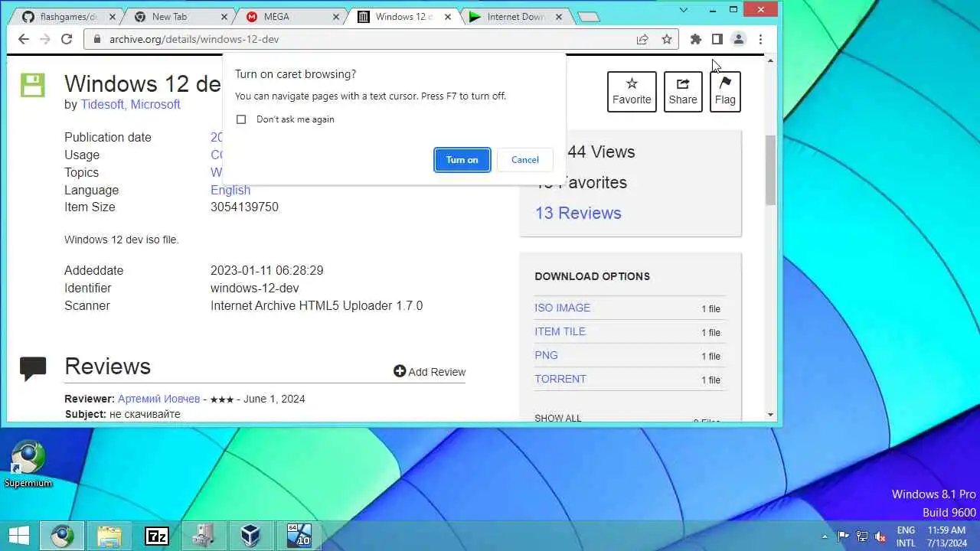Click the Favorite button

(x=632, y=92)
